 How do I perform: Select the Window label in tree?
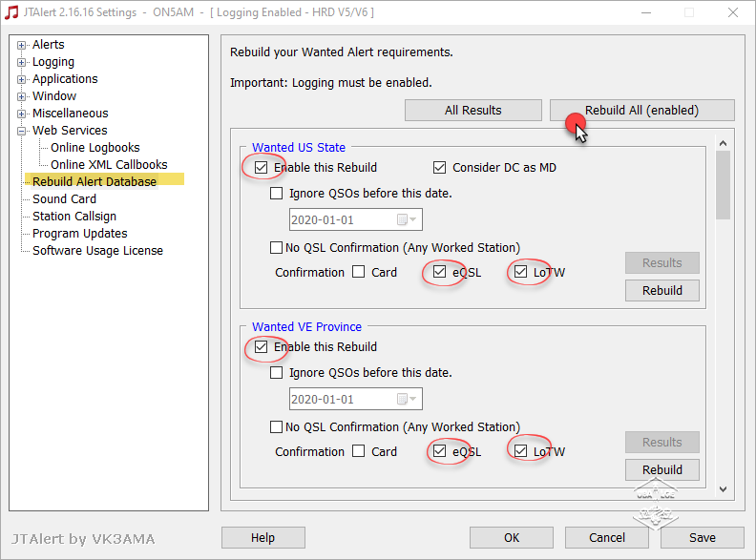(54, 96)
